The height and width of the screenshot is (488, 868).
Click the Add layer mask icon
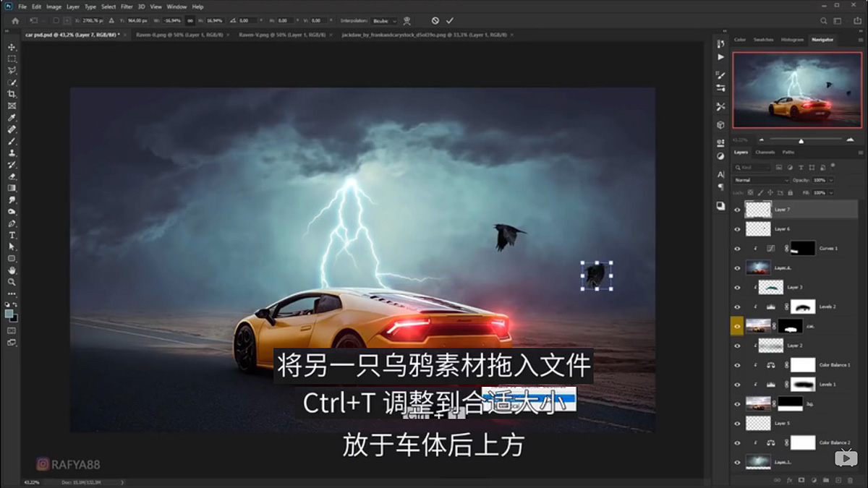801,480
